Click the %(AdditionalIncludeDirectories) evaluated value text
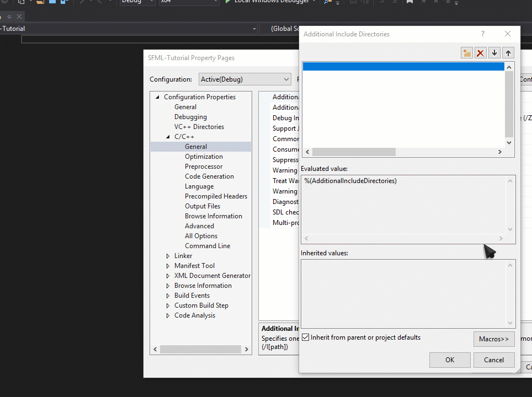The width and height of the screenshot is (532, 397). click(350, 181)
